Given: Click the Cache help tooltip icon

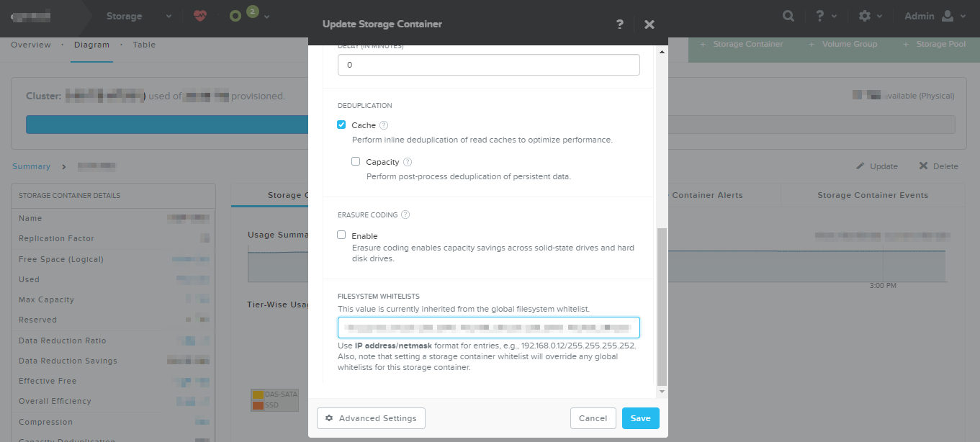Looking at the screenshot, I should point(384,125).
